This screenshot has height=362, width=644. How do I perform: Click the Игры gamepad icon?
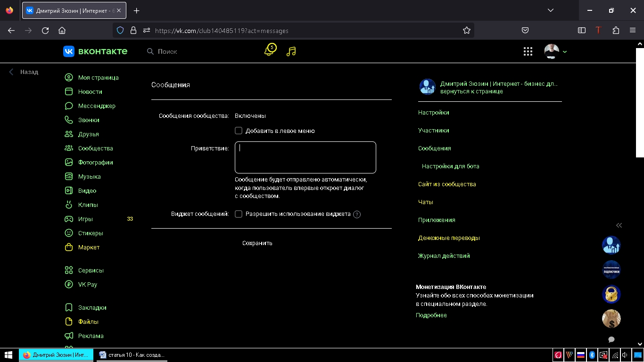coord(69,219)
